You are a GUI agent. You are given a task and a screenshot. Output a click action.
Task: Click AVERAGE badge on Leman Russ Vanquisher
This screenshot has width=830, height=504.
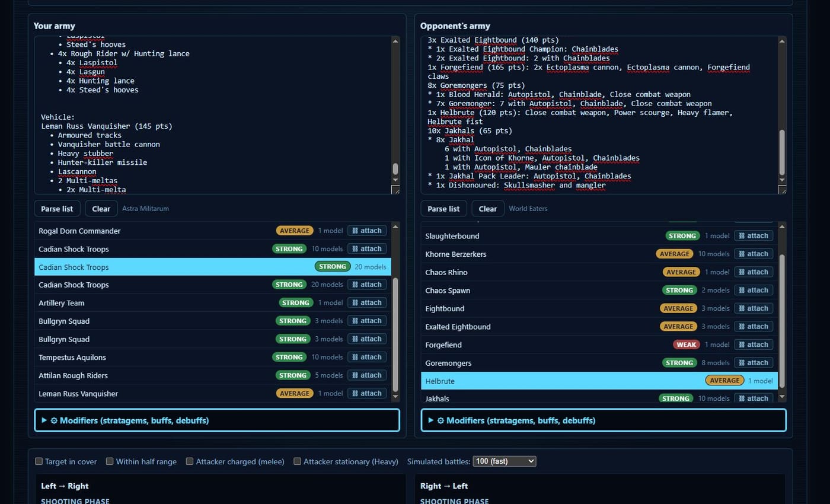pyautogui.click(x=295, y=393)
